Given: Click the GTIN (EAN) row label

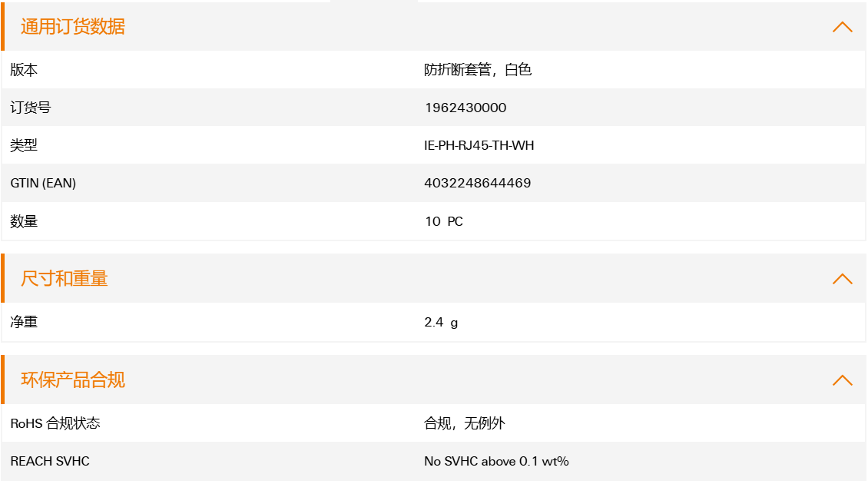Looking at the screenshot, I should [x=43, y=183].
